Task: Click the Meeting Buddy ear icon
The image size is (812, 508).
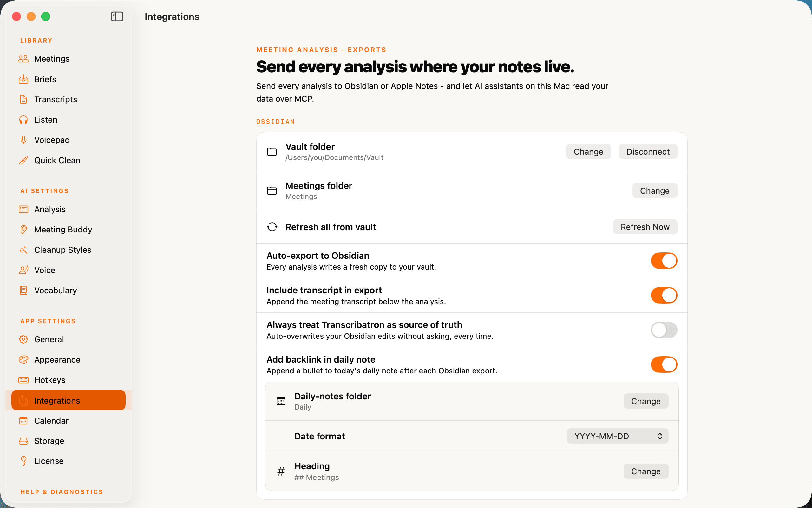Action: pyautogui.click(x=23, y=230)
